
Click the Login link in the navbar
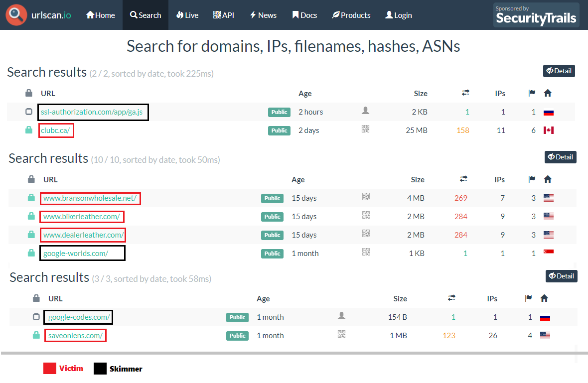399,15
